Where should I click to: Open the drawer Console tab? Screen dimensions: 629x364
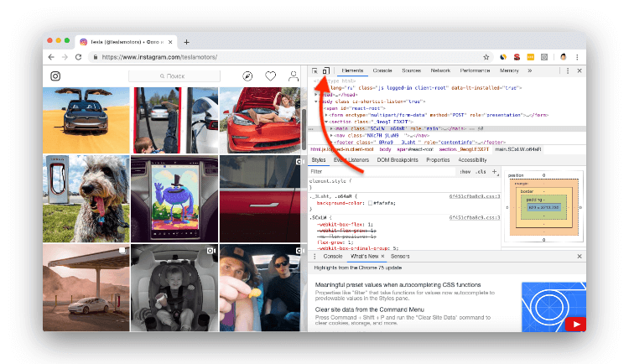click(333, 256)
